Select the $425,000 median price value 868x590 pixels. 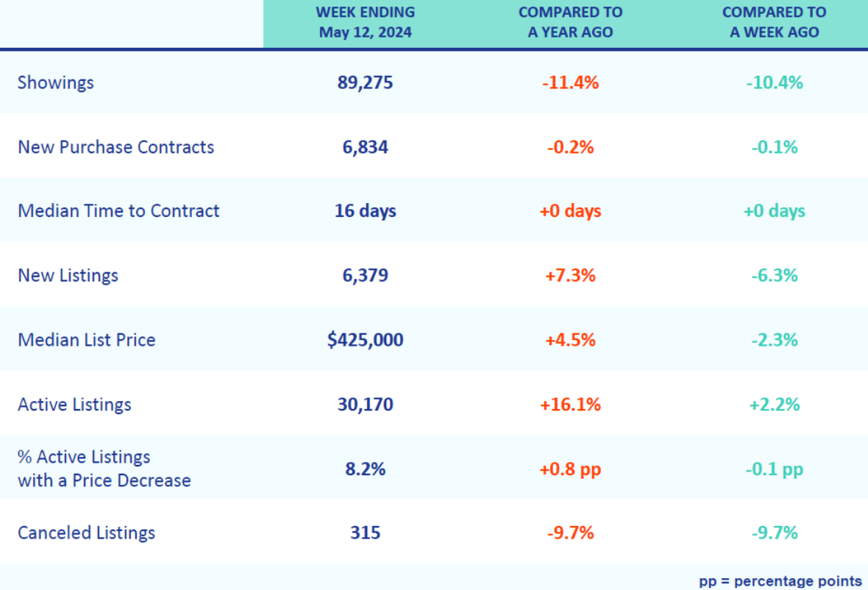[x=365, y=340]
